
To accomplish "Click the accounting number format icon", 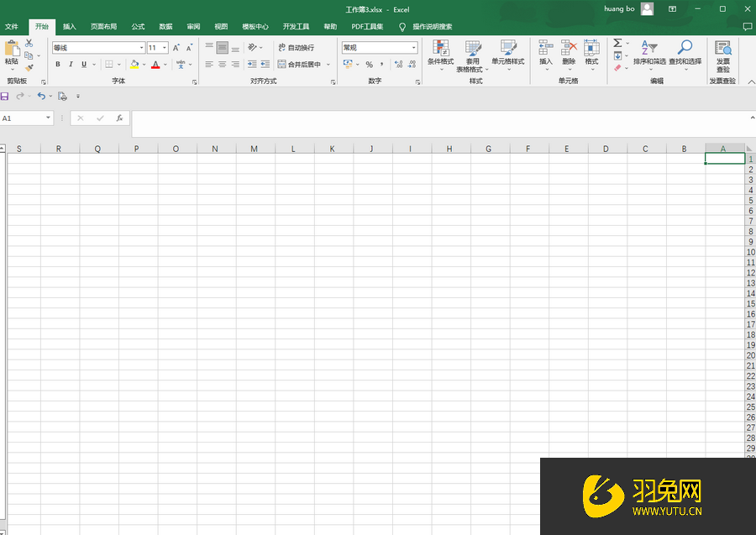I will click(x=348, y=64).
